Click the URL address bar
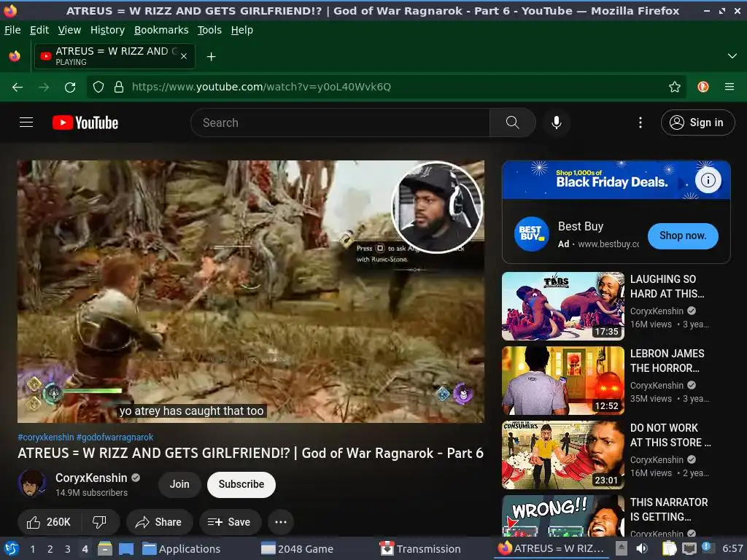The width and height of the screenshot is (747, 560). (386, 87)
